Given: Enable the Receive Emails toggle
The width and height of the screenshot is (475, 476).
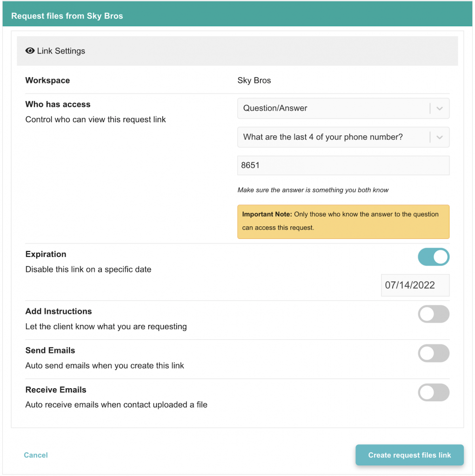Looking at the screenshot, I should pos(434,392).
